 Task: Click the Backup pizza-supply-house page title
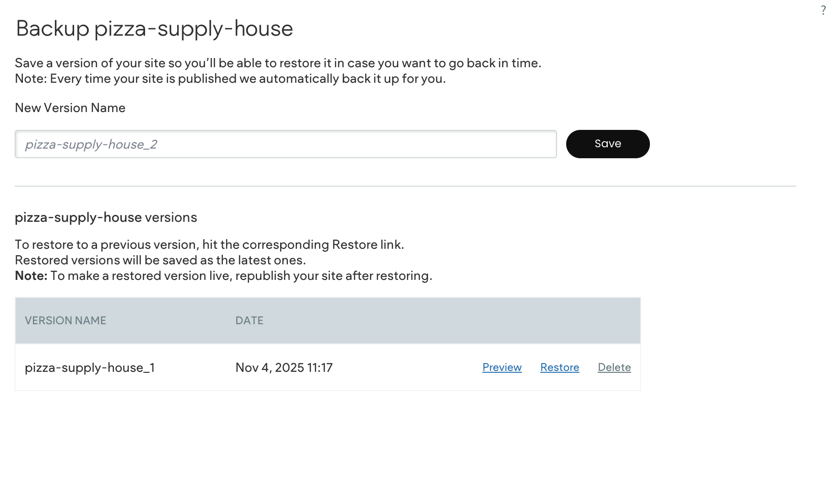pyautogui.click(x=154, y=29)
